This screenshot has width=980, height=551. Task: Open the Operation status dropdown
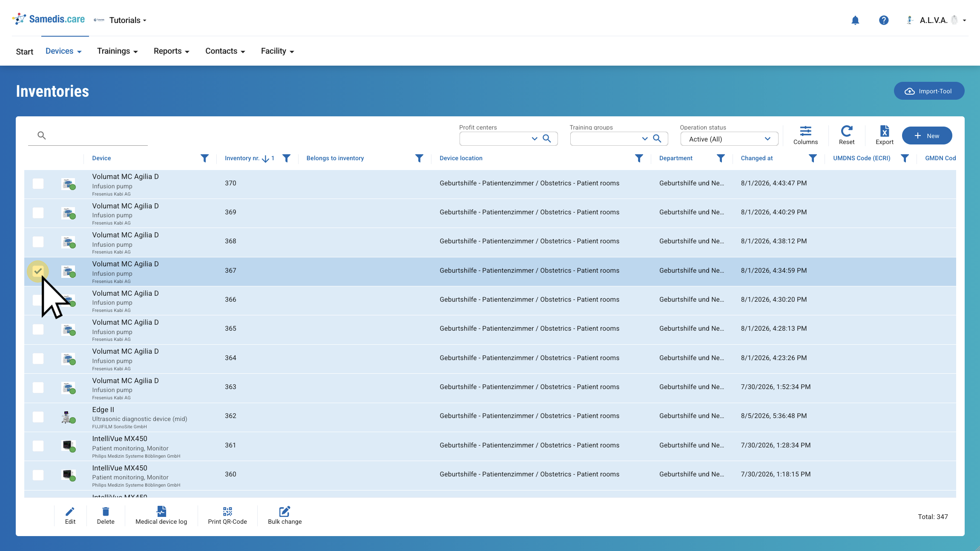pyautogui.click(x=729, y=139)
